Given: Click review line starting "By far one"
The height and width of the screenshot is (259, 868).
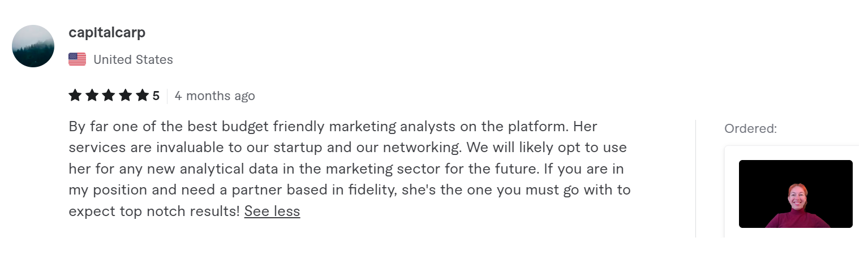Looking at the screenshot, I should [333, 126].
